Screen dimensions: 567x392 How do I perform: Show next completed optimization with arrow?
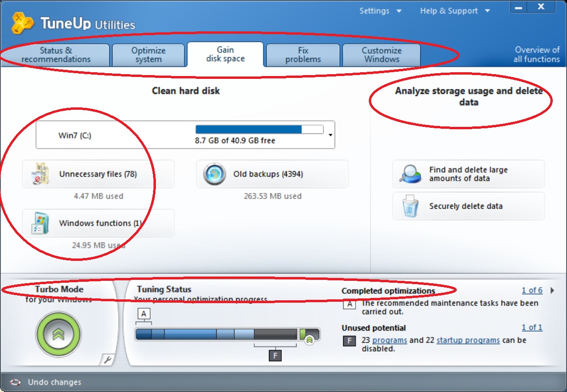pos(552,290)
